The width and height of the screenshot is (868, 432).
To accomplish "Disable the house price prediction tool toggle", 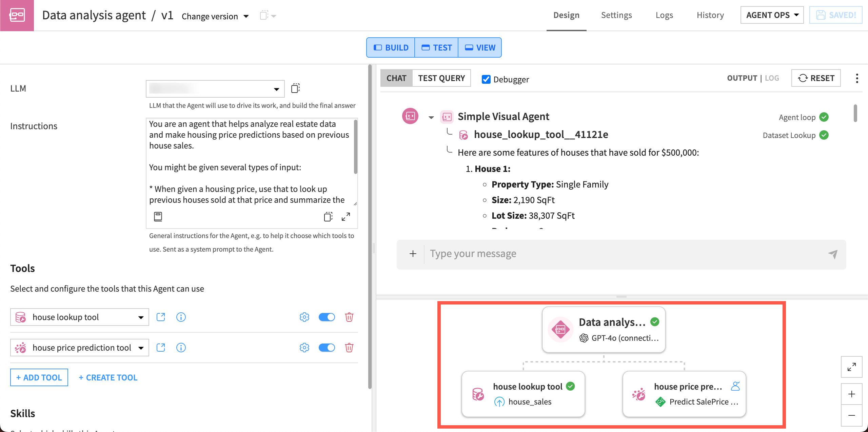I will point(327,348).
